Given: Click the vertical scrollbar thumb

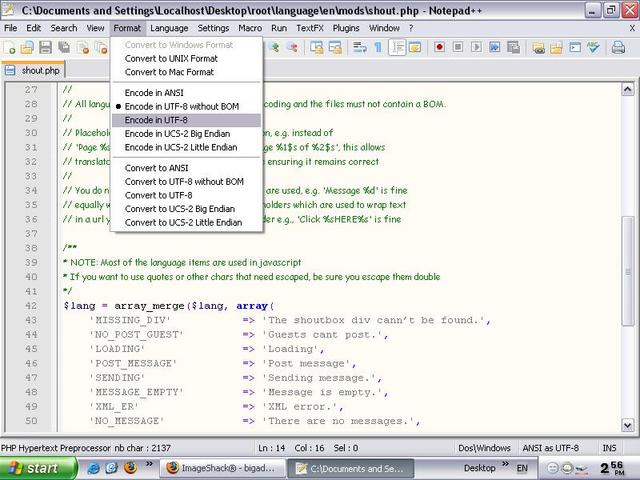Looking at the screenshot, I should tap(628, 271).
